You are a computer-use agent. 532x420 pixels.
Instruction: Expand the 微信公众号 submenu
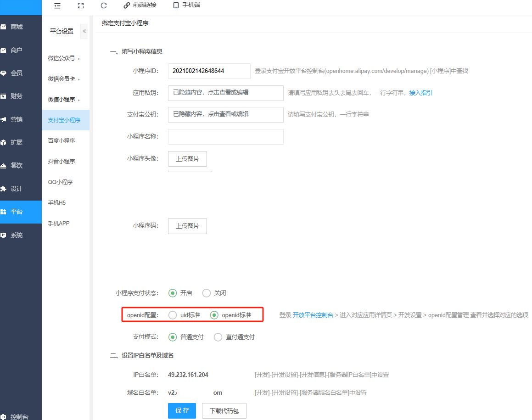point(64,58)
